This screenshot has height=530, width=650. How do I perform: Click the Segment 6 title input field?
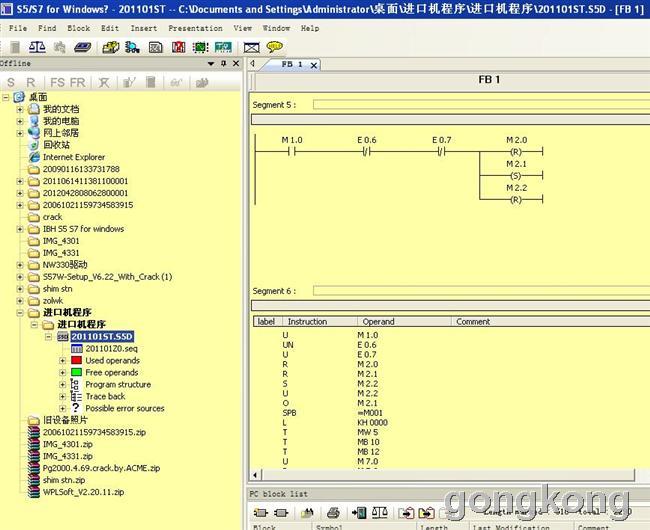point(481,291)
